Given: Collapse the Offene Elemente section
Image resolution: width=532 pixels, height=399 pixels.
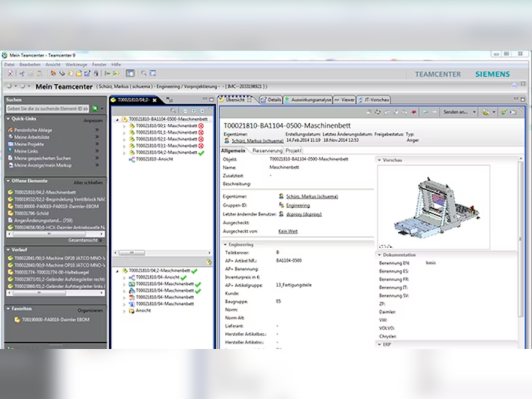Looking at the screenshot, I should [8, 181].
